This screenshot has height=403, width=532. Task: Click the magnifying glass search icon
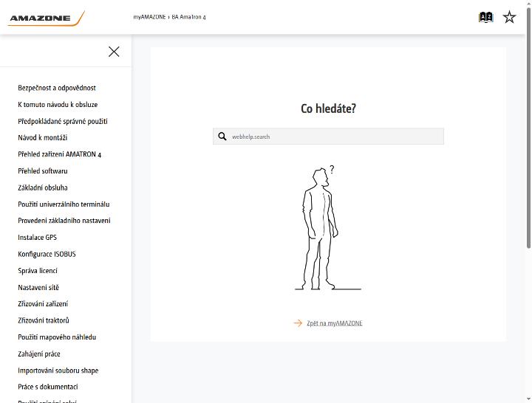coord(222,137)
